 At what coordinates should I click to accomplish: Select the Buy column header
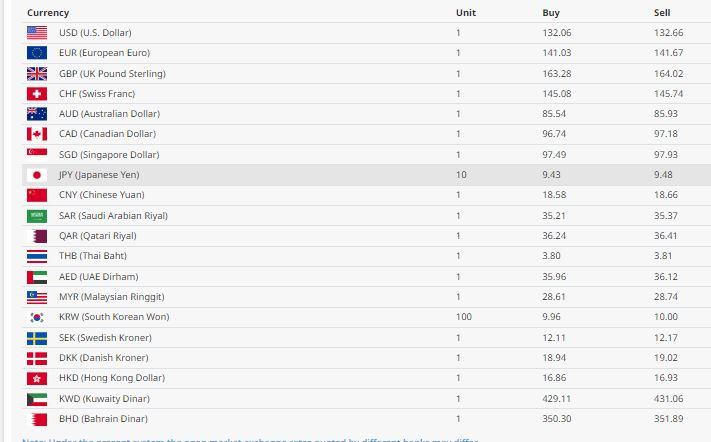click(x=551, y=13)
